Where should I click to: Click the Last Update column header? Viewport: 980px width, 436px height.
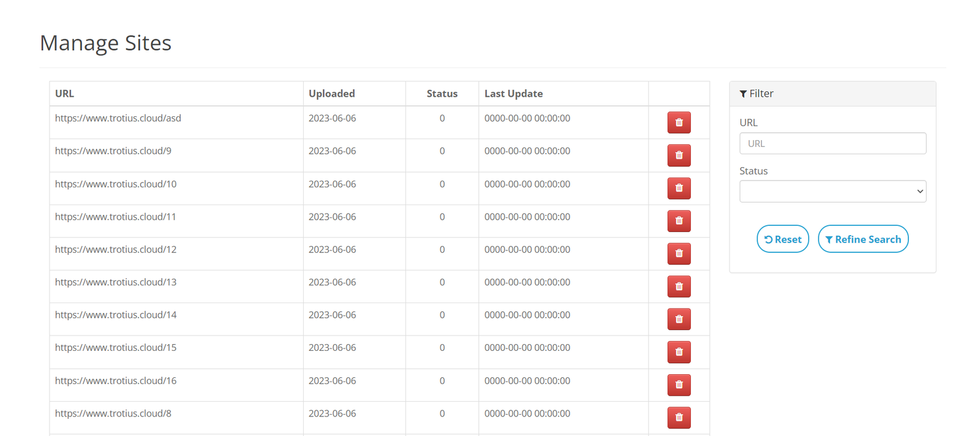[513, 94]
